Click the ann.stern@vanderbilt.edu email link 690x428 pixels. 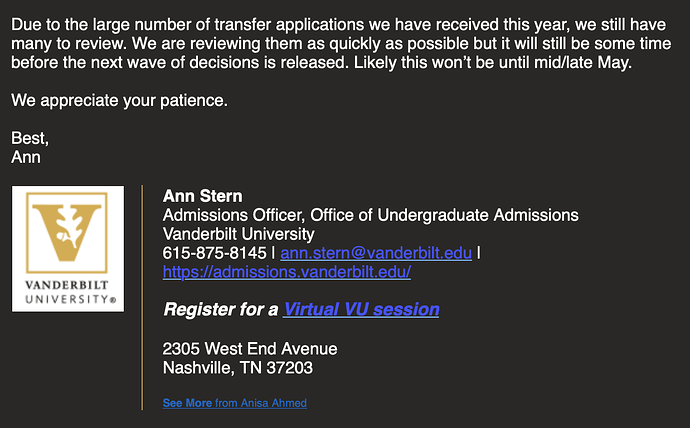375,253
